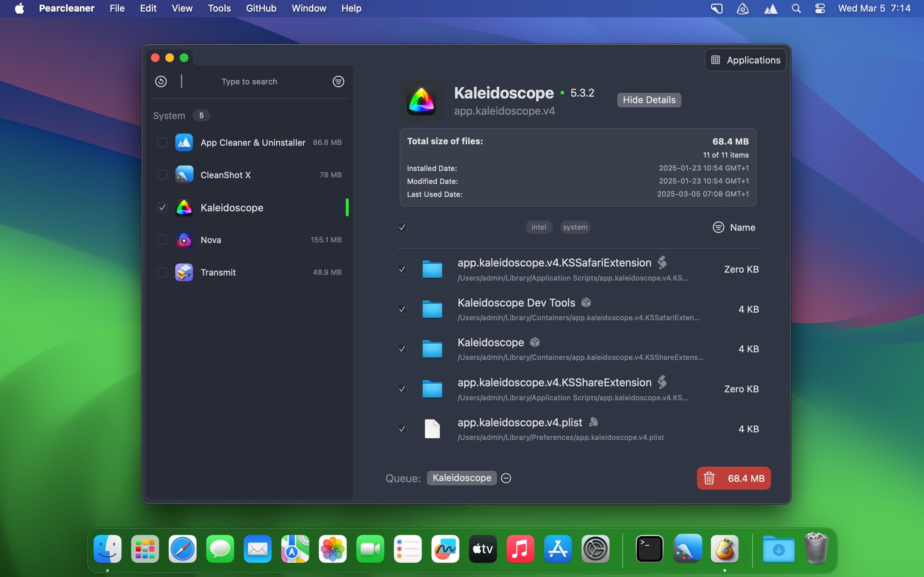Open the GitHub menu
Image resolution: width=924 pixels, height=577 pixels.
point(261,8)
